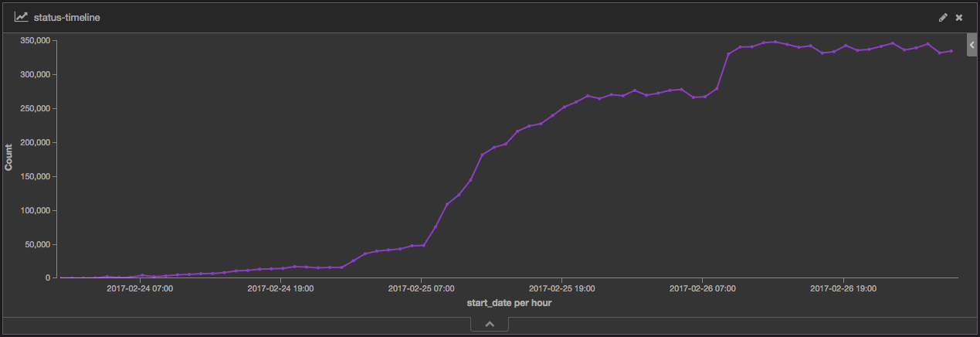Click the status-timeline panel title

click(66, 17)
